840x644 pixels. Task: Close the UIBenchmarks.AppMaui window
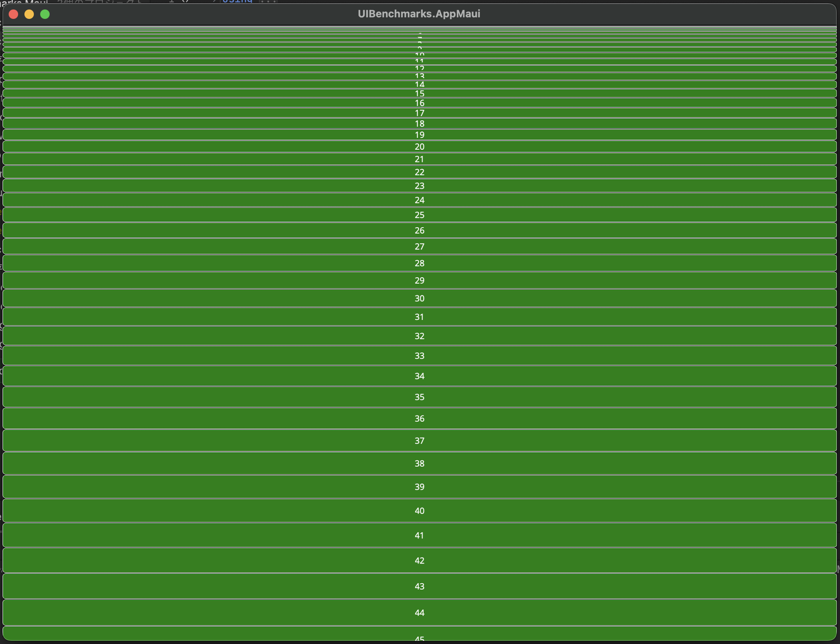click(x=14, y=14)
